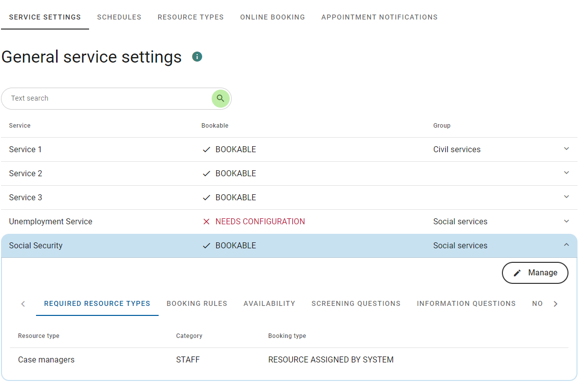Screen dimensions: 588x385
Task: Open the Screening Questions sub-tab
Action: (x=356, y=303)
